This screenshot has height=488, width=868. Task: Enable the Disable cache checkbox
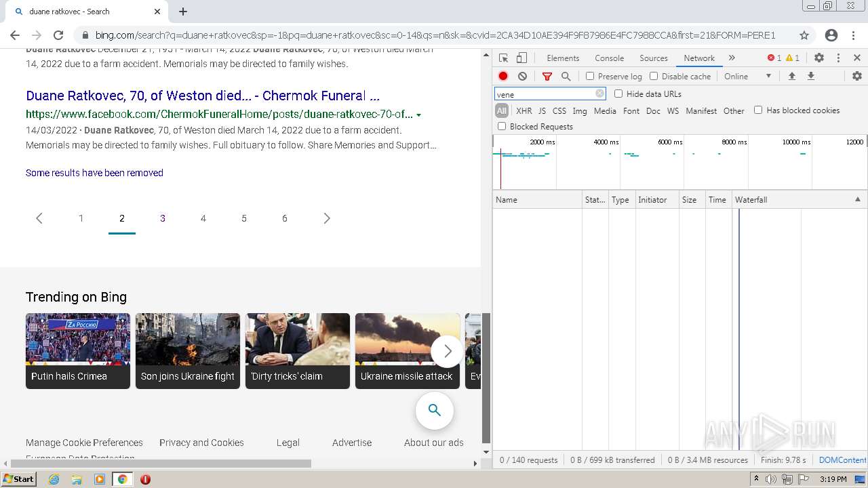click(x=654, y=77)
